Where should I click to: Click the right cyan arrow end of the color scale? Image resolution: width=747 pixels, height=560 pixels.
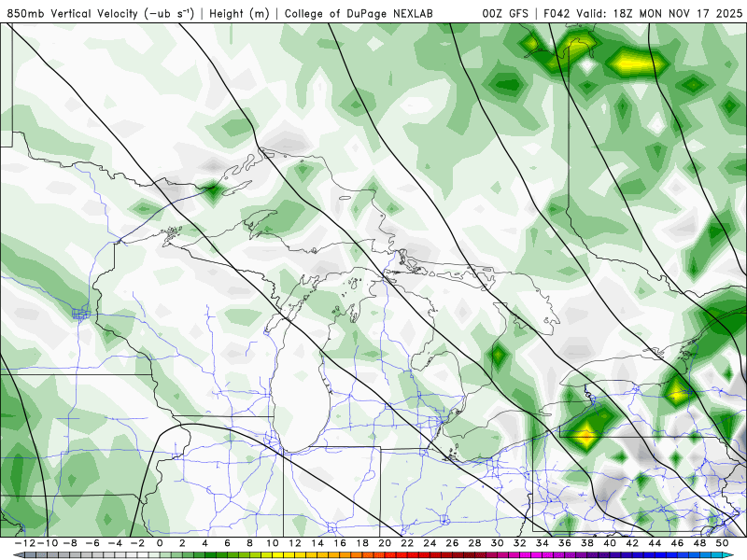click(728, 554)
